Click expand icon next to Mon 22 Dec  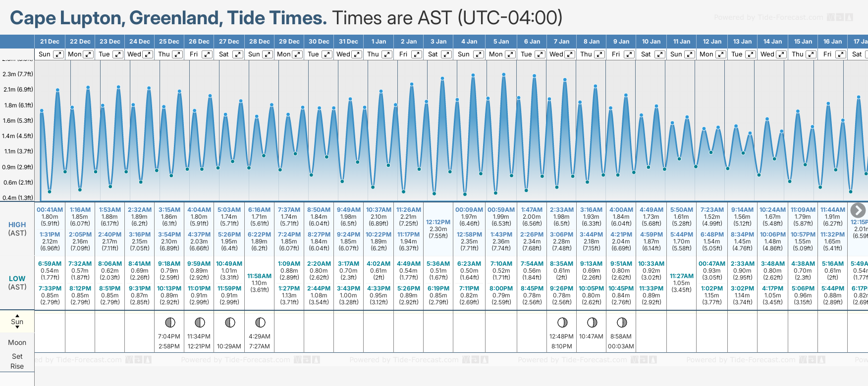coord(88,54)
